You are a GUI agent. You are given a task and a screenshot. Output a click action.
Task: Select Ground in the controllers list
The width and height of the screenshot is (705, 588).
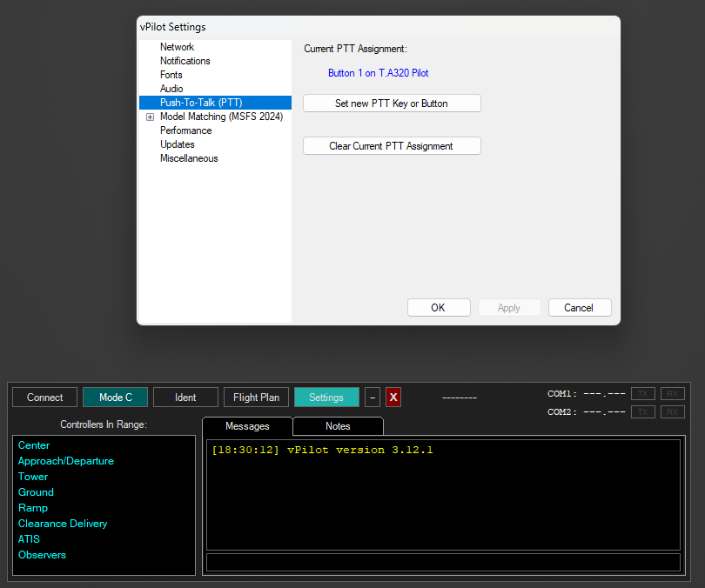tap(36, 492)
